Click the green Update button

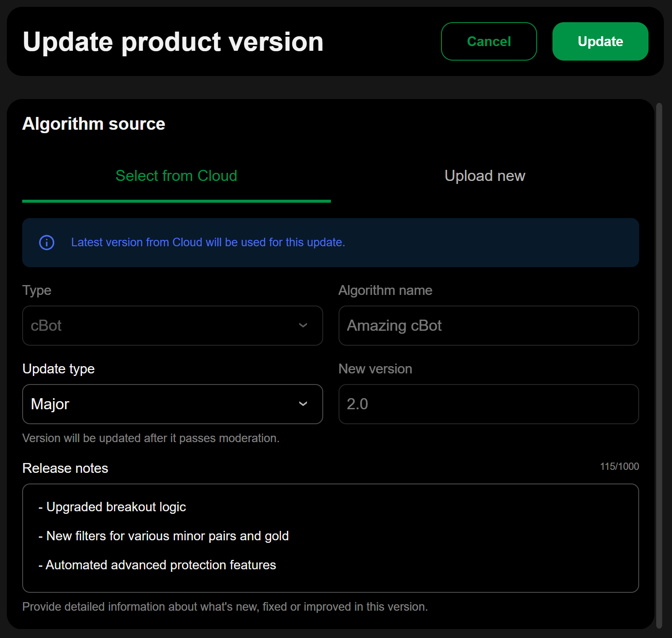pos(600,41)
